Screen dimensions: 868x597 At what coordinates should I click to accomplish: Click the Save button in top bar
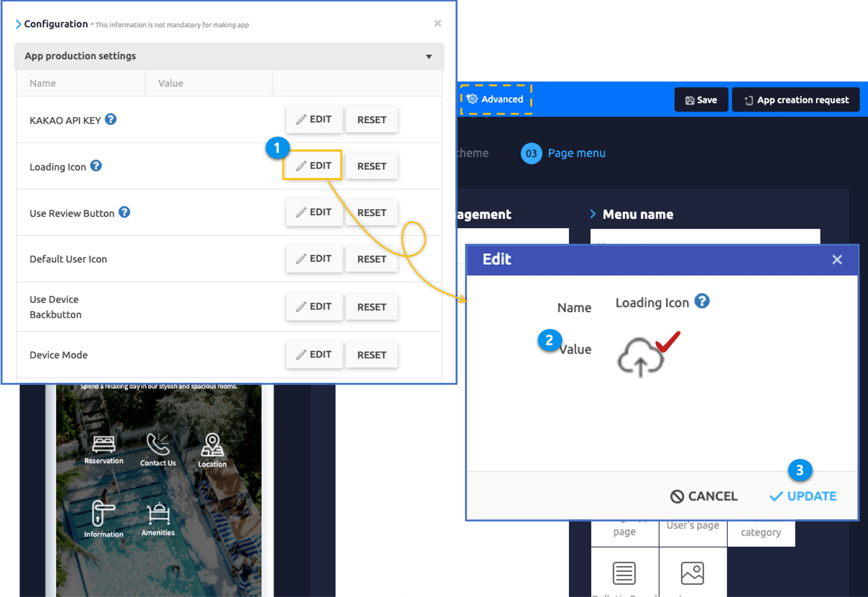(x=700, y=100)
